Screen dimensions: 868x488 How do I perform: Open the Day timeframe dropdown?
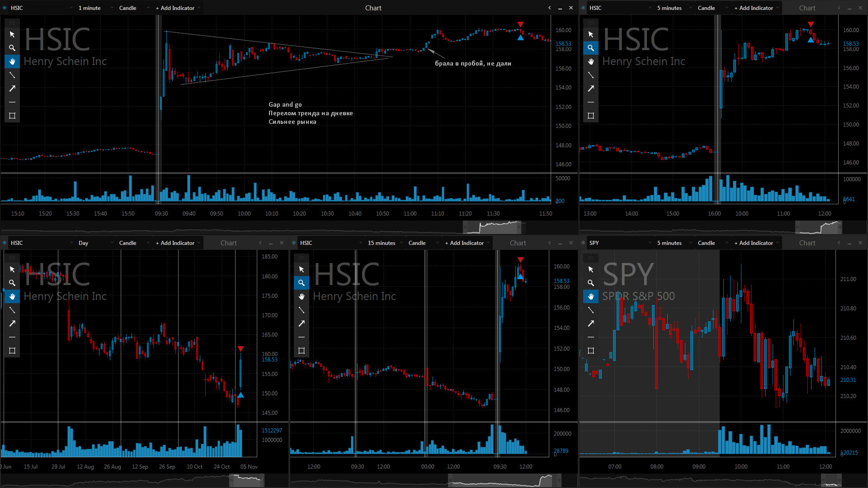tap(95, 243)
